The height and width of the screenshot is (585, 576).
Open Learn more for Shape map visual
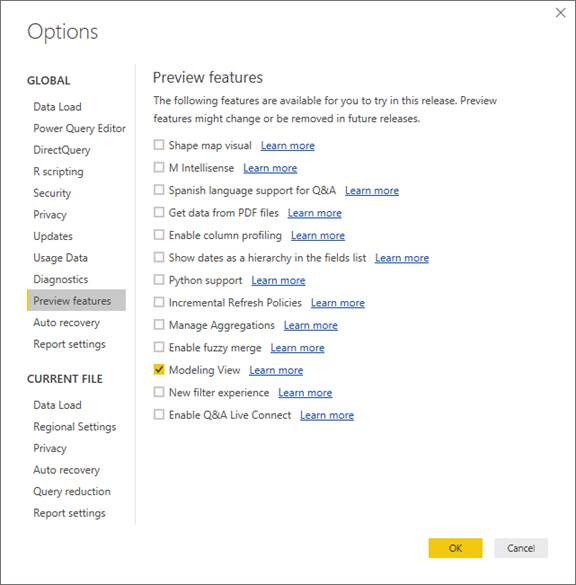click(x=288, y=146)
